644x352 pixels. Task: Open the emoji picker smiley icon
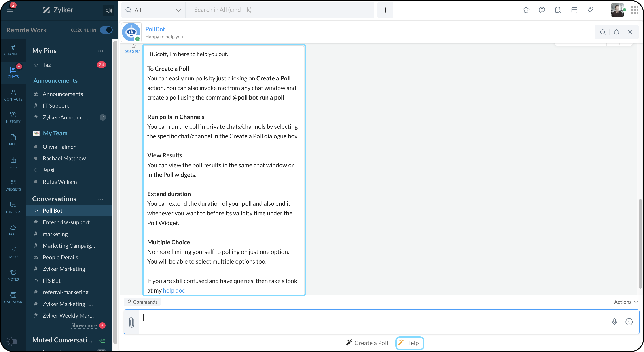(629, 322)
